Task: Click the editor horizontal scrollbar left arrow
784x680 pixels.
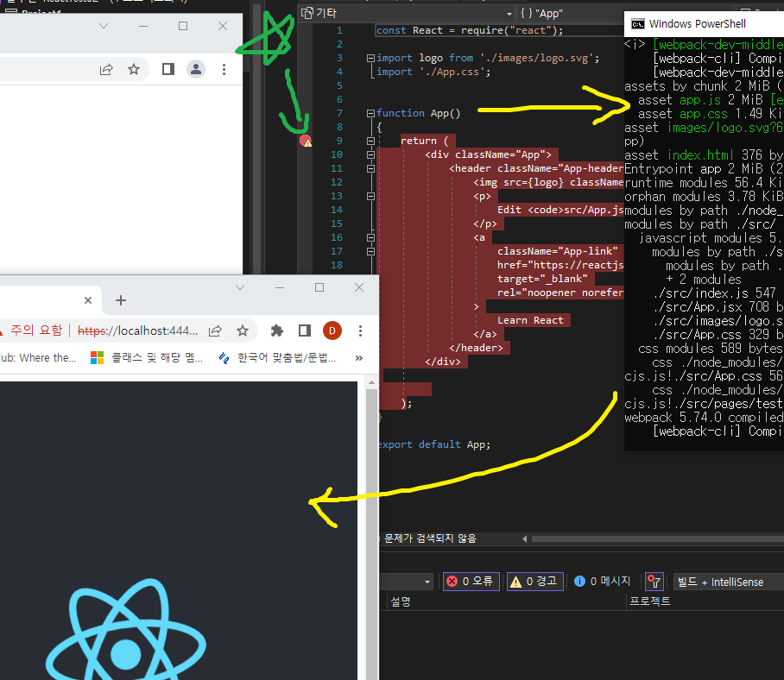Action: click(524, 538)
